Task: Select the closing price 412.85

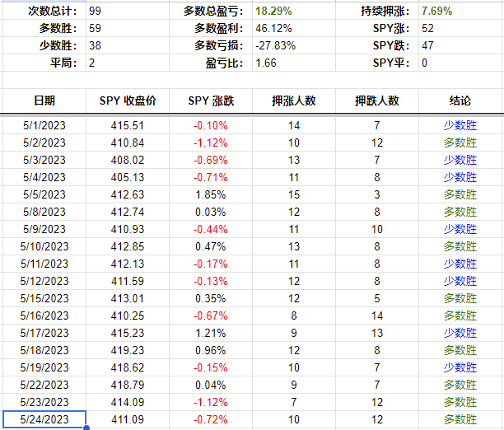Action: pyautogui.click(x=128, y=246)
